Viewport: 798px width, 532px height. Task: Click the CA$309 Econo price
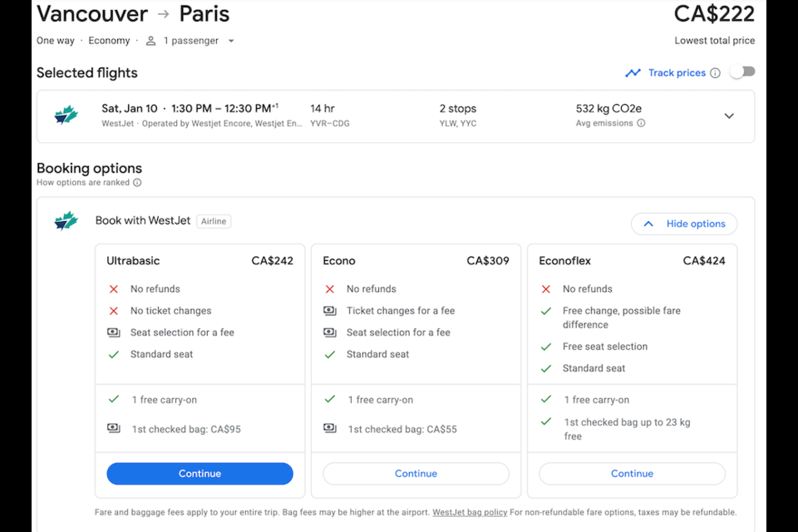coord(488,261)
